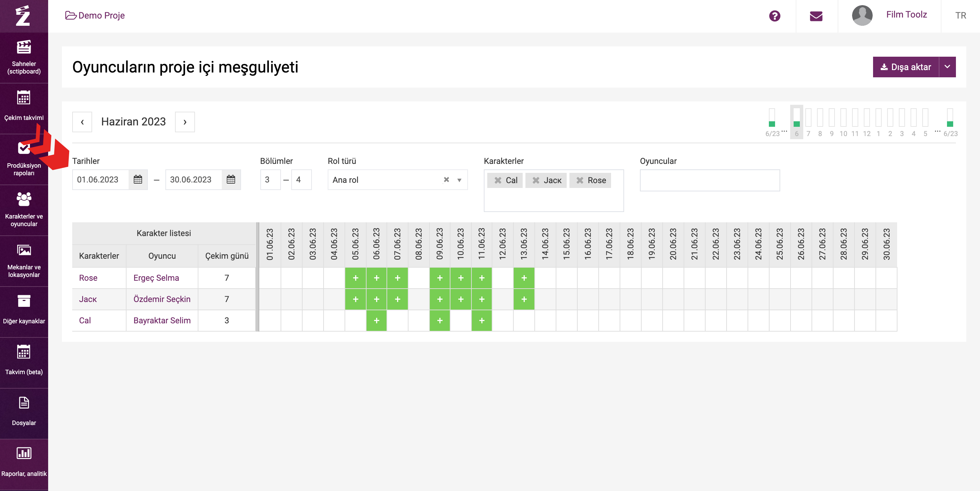Click the end date field 30.06.2023

pyautogui.click(x=194, y=179)
